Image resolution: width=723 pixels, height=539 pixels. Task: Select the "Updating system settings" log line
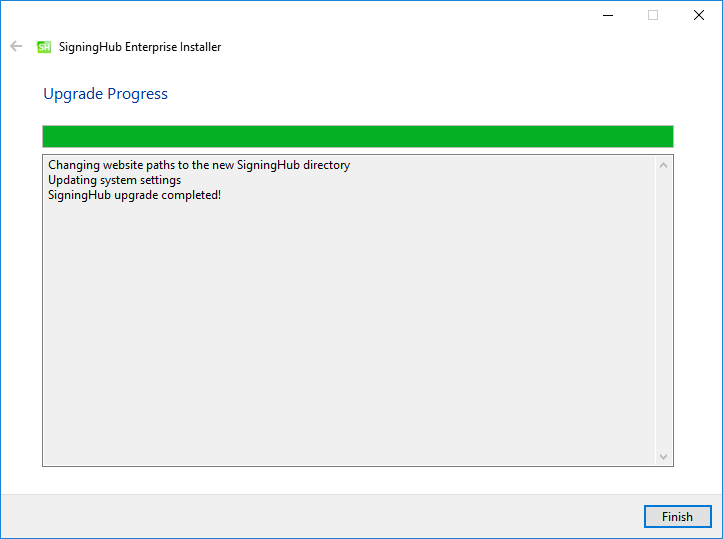point(114,180)
